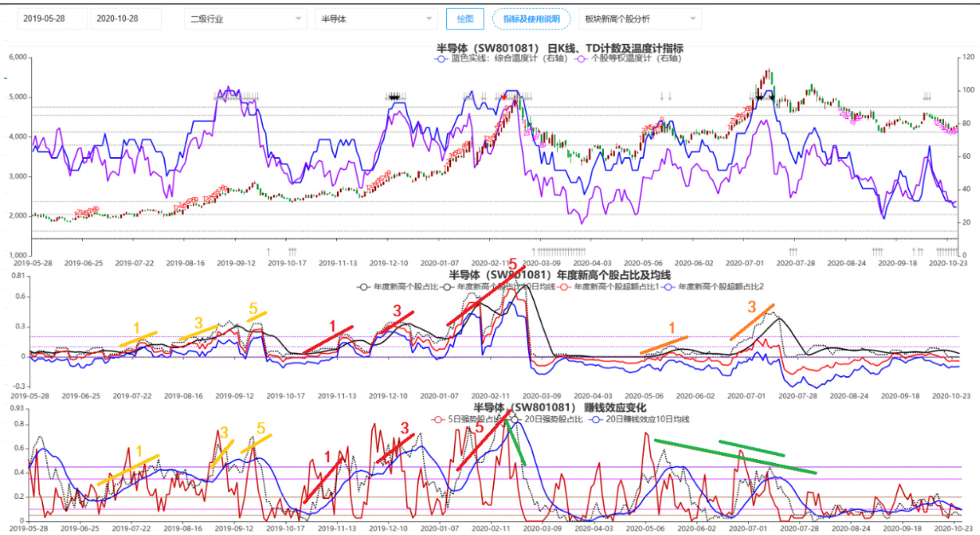This screenshot has height=535, width=980.
Task: Click the blue 20日赚钱效应10日均线 legend marker
Action: [x=592, y=419]
